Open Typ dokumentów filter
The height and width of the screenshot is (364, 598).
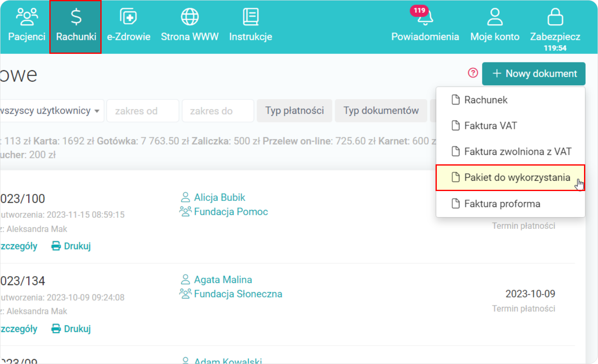[x=381, y=111]
